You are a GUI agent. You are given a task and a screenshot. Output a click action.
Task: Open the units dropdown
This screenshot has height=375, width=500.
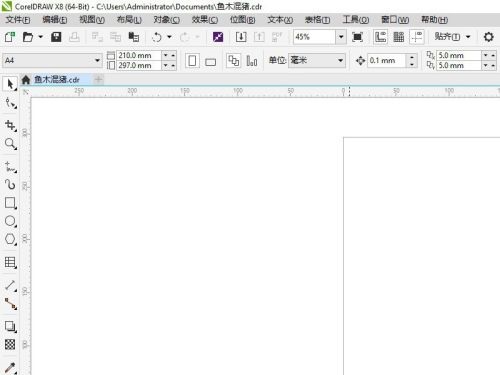pos(340,60)
